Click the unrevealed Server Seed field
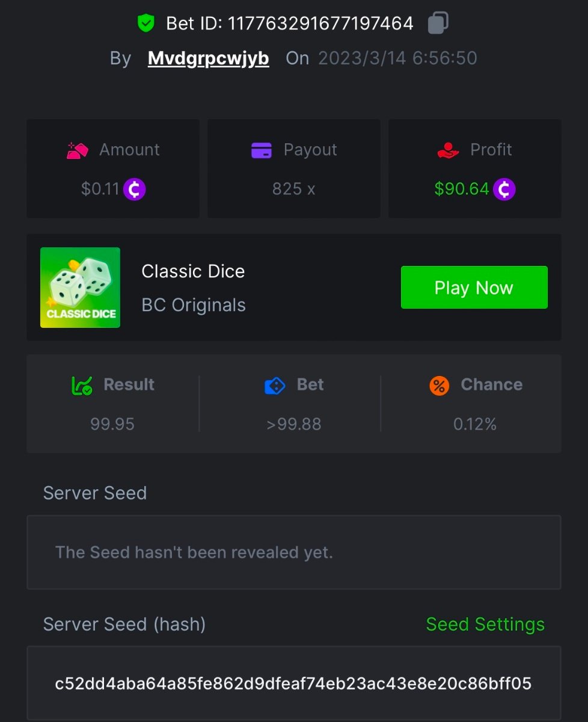588x722 pixels. pos(294,552)
